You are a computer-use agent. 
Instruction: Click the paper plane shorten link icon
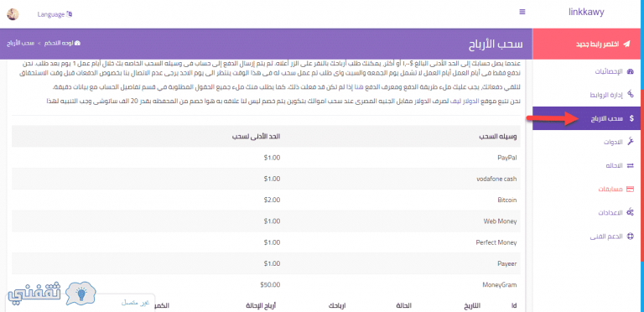[626, 44]
